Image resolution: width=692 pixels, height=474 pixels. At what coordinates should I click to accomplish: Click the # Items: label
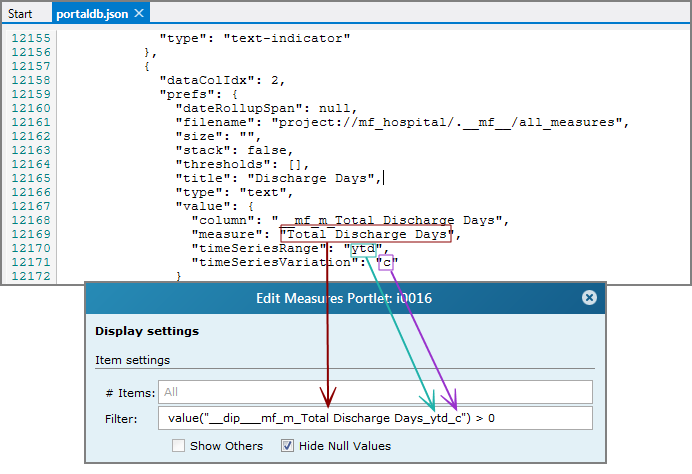(130, 393)
